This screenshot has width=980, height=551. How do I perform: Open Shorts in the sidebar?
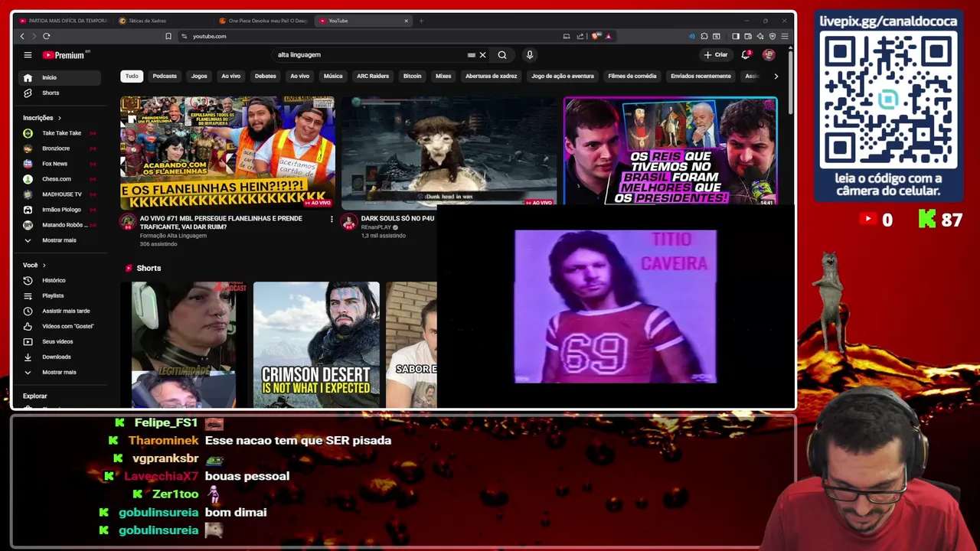click(60, 93)
